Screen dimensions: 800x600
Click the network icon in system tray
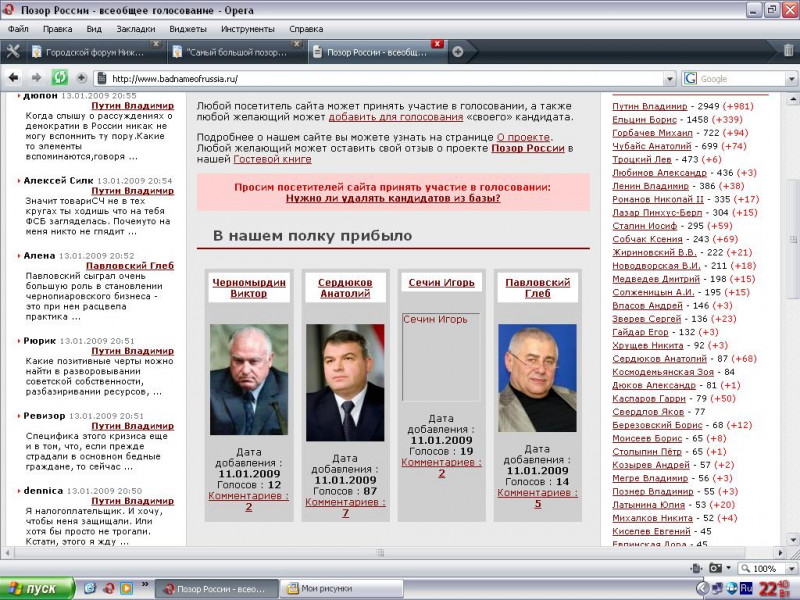point(717,589)
